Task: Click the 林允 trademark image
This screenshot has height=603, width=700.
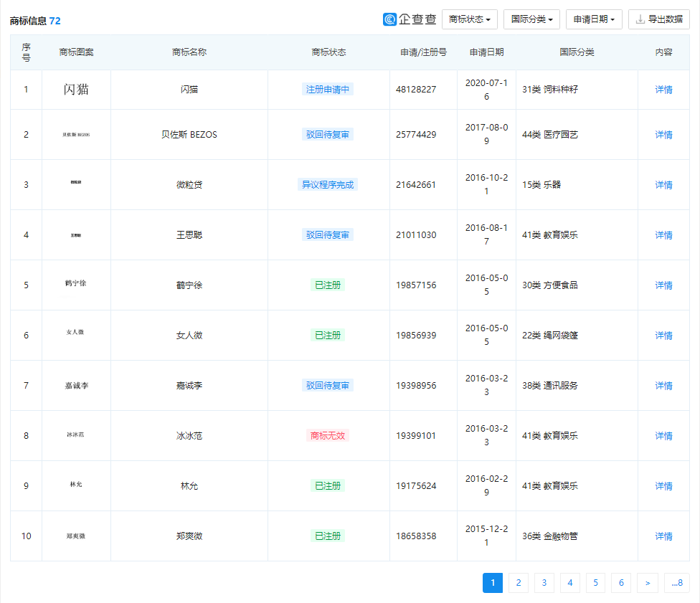Action: pyautogui.click(x=76, y=484)
